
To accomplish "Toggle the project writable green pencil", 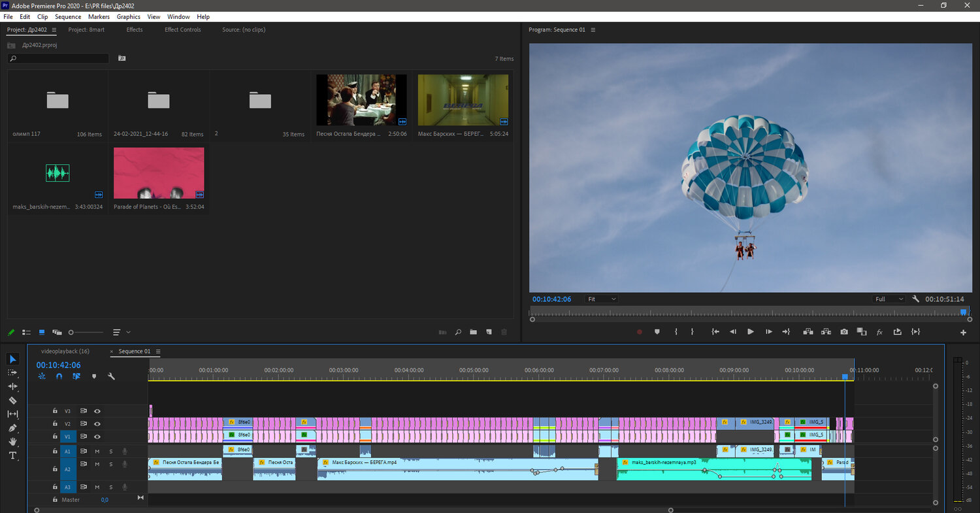I will pyautogui.click(x=11, y=332).
